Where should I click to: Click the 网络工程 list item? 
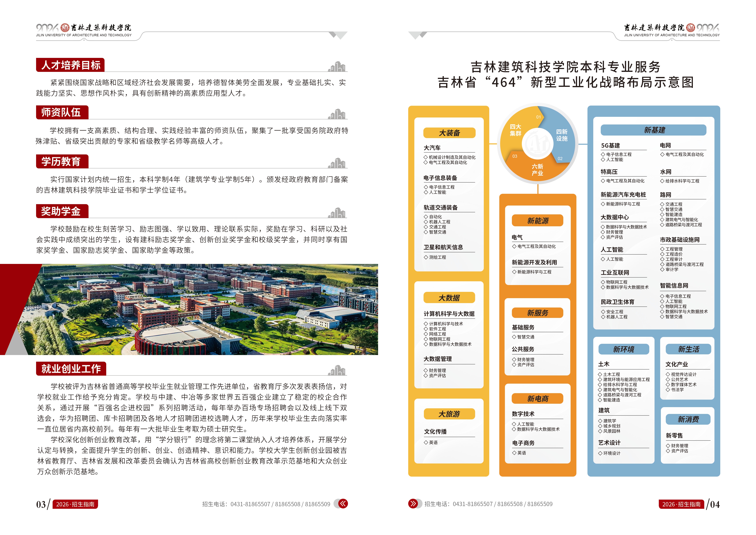point(435,334)
